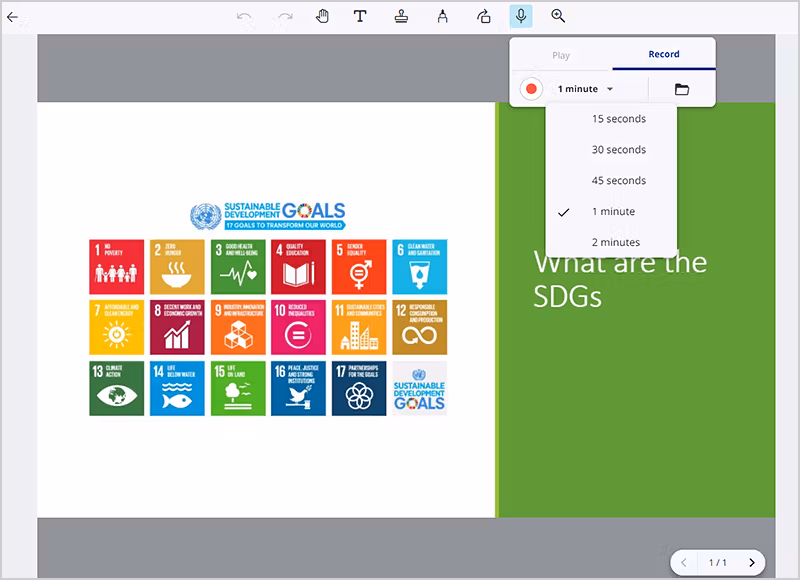Go to next page arrow
Viewport: 800px width, 580px height.
(752, 563)
